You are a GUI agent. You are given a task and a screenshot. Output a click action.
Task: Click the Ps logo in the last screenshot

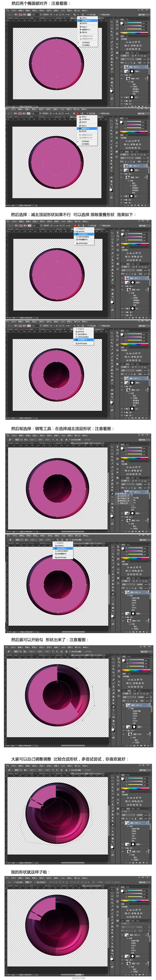click(x=8, y=878)
